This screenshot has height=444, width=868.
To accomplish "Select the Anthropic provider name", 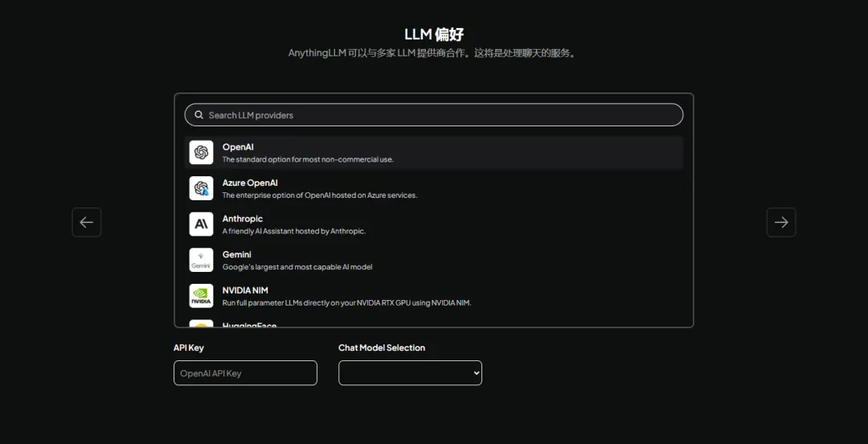I will click(x=243, y=219).
